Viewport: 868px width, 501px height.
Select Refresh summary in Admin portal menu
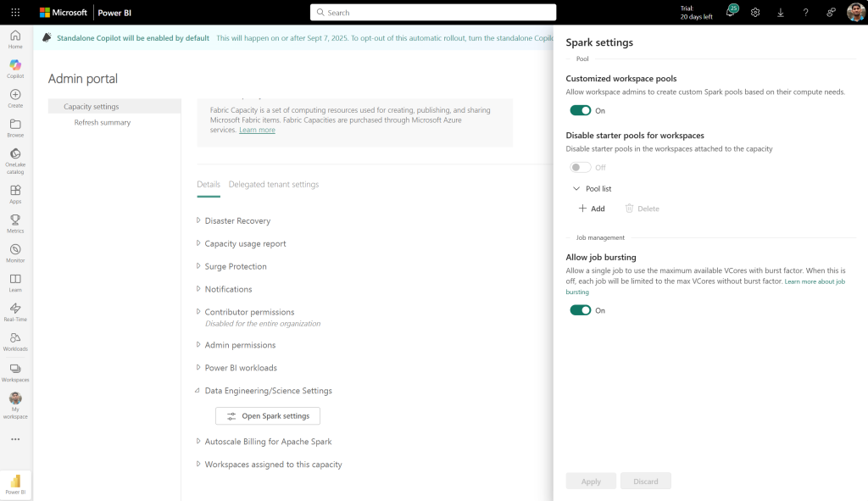click(x=102, y=123)
